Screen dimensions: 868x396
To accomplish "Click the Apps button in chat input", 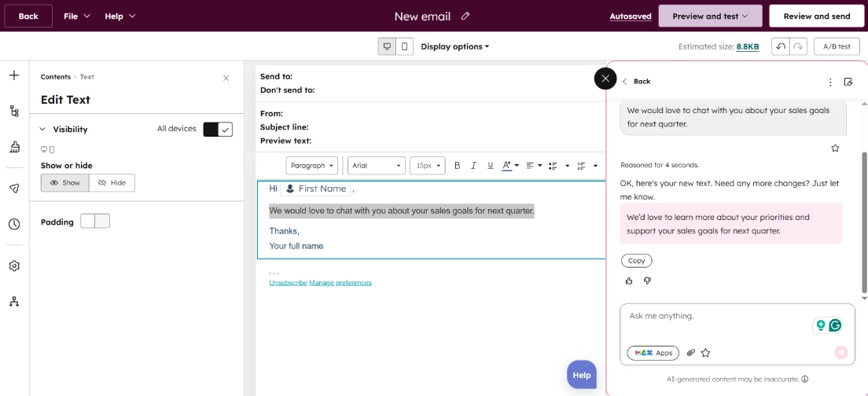I will [653, 353].
